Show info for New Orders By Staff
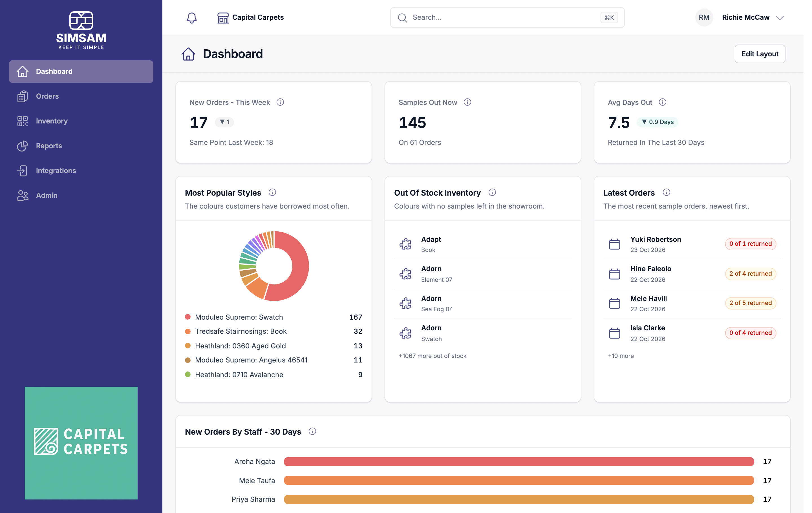 point(312,432)
